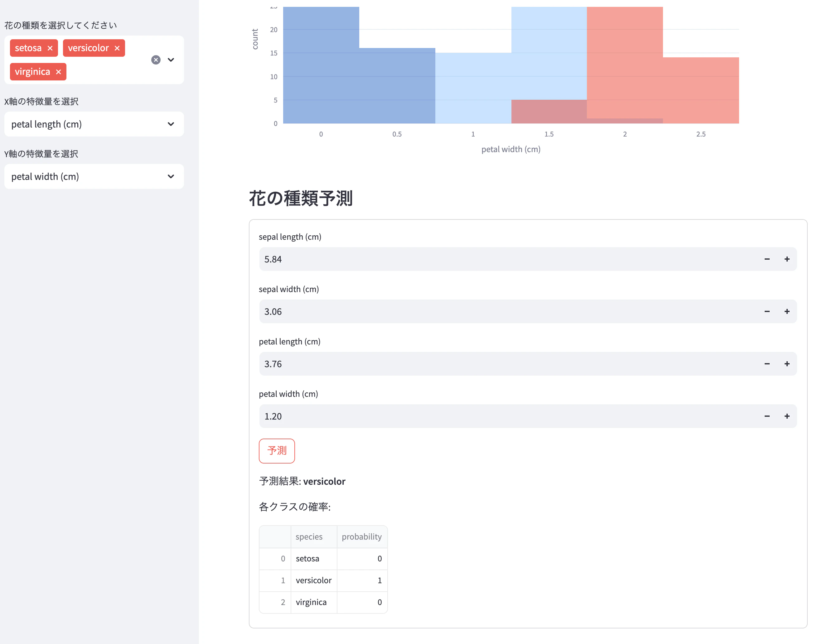Image resolution: width=837 pixels, height=644 pixels.
Task: Decrease petal length value
Action: coord(767,364)
